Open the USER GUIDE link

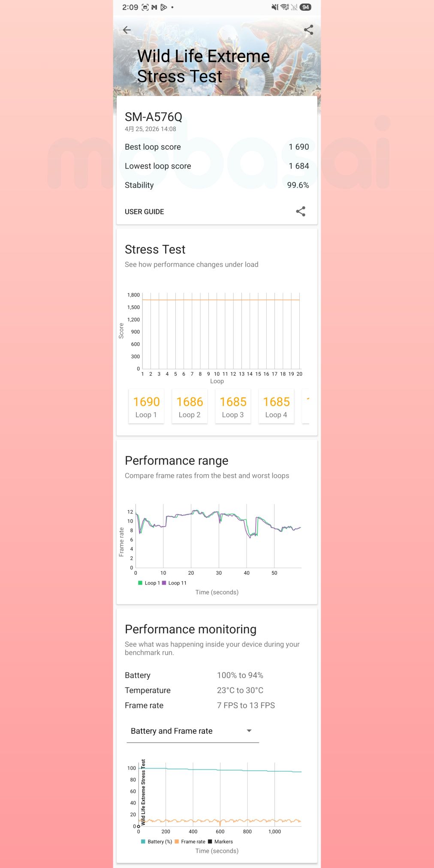tap(145, 212)
